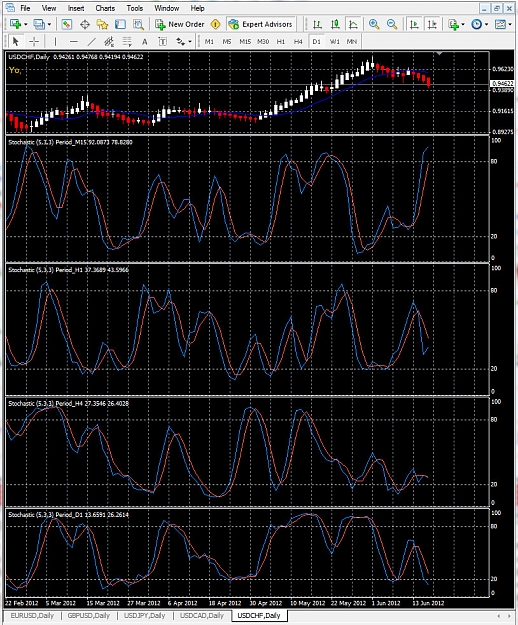Switch to the USDCAD,Daily chart tab
Image resolution: width=518 pixels, height=625 pixels.
(202, 615)
